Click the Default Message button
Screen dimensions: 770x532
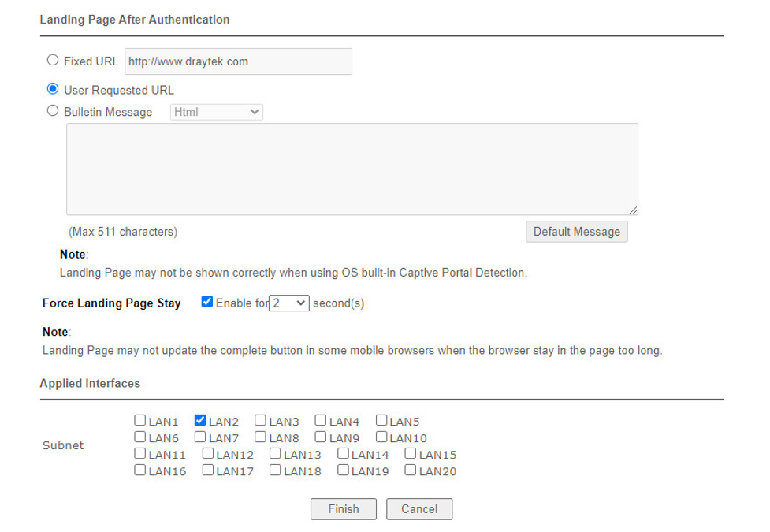pos(577,232)
